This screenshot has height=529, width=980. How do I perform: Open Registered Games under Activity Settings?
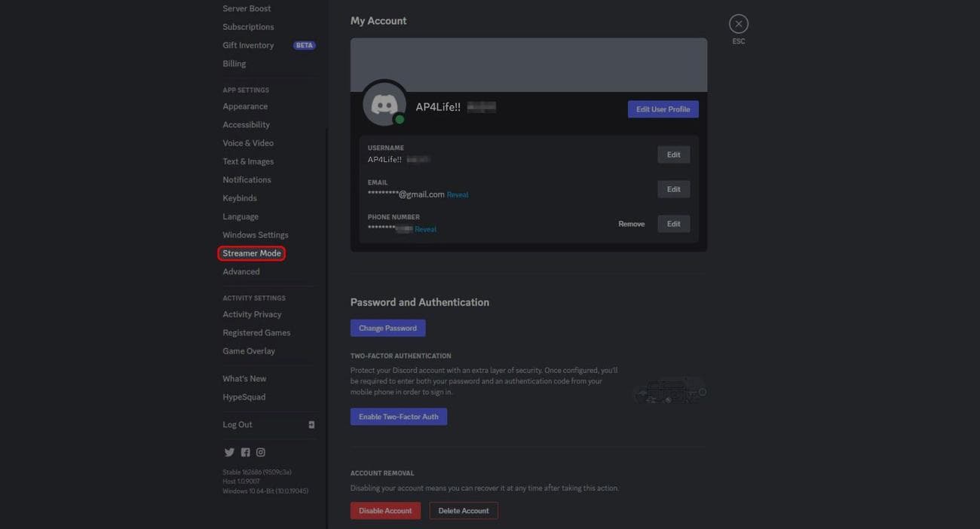(x=256, y=332)
